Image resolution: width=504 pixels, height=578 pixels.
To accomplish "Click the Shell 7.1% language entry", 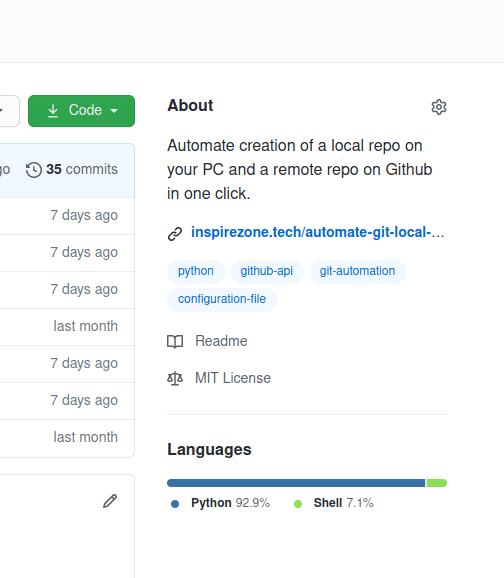I will click(343, 503).
